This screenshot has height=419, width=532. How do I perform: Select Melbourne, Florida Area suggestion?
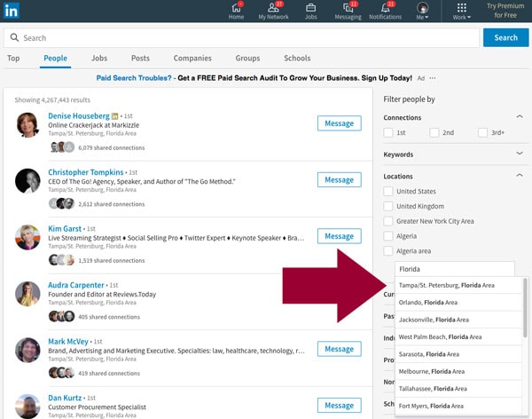pyautogui.click(x=458, y=371)
